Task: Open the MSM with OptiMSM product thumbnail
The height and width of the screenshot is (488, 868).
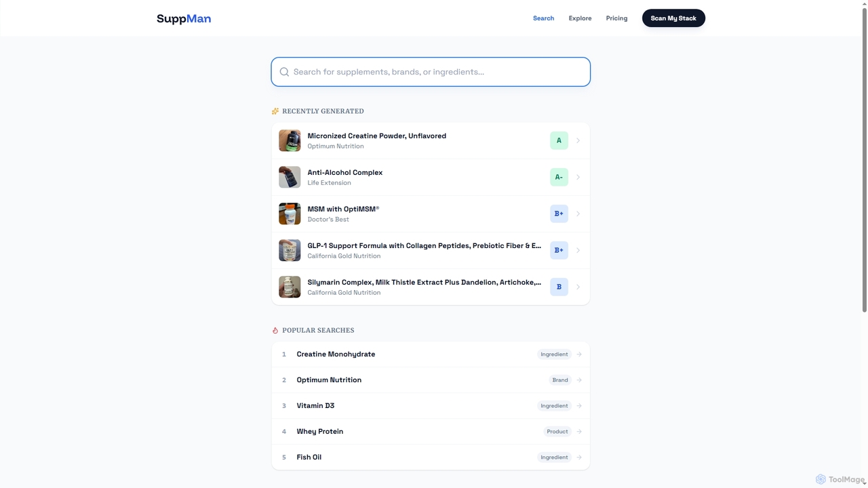Action: click(x=290, y=214)
